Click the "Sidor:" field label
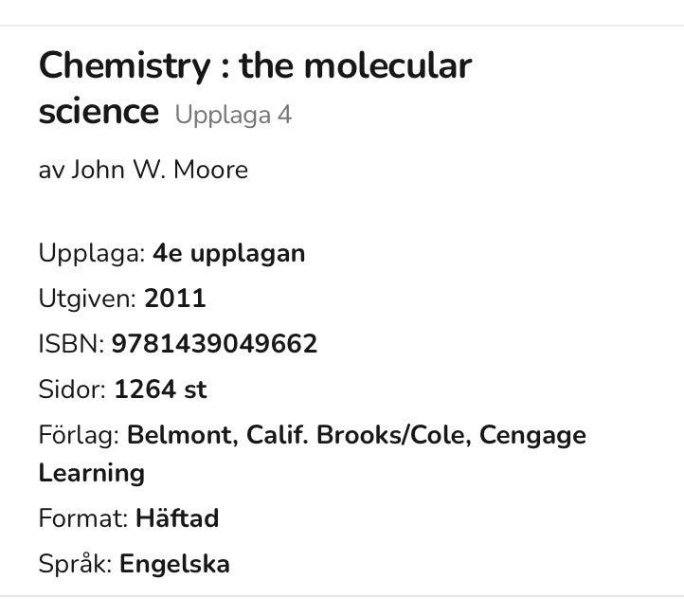This screenshot has width=684, height=616. coord(72,390)
